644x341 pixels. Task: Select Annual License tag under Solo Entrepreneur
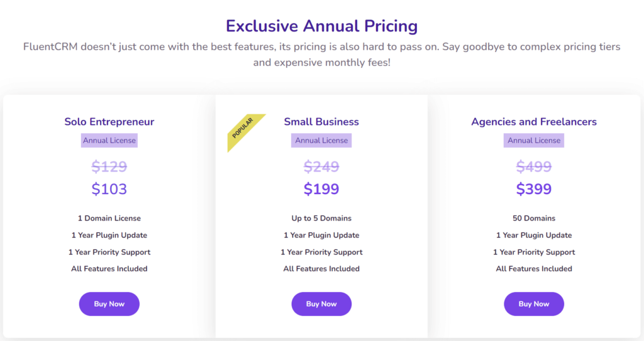109,140
